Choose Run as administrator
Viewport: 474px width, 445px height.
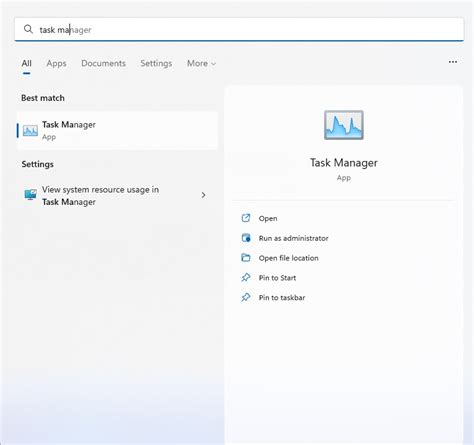(293, 238)
